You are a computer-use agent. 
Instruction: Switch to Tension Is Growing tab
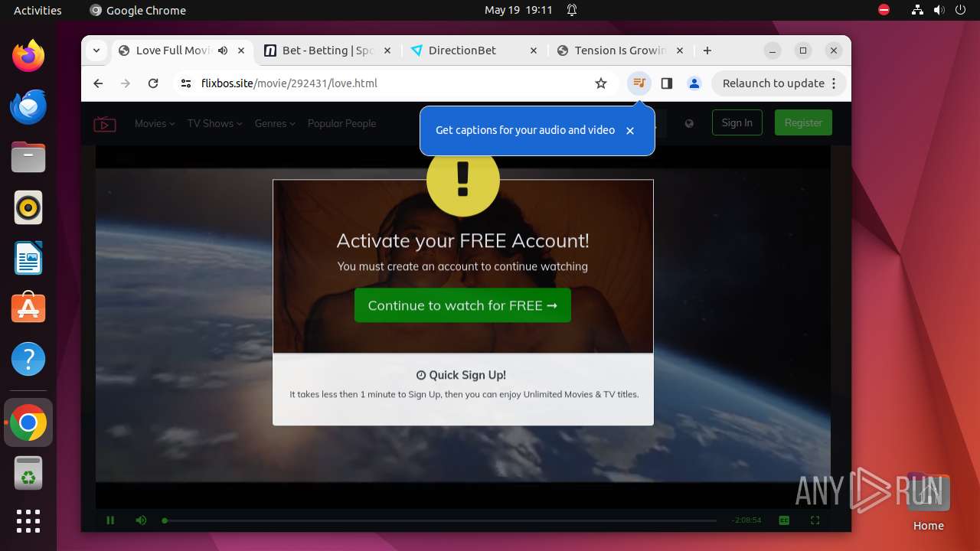[620, 51]
